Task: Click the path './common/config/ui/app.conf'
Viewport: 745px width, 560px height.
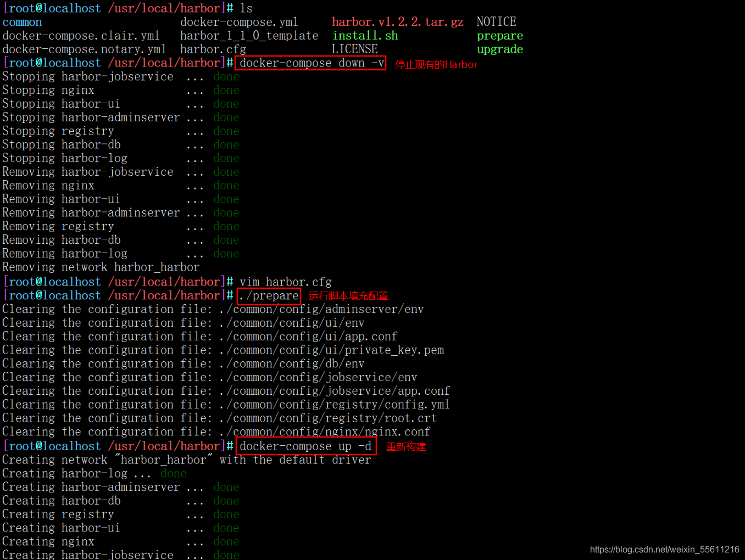Action: pyautogui.click(x=308, y=337)
